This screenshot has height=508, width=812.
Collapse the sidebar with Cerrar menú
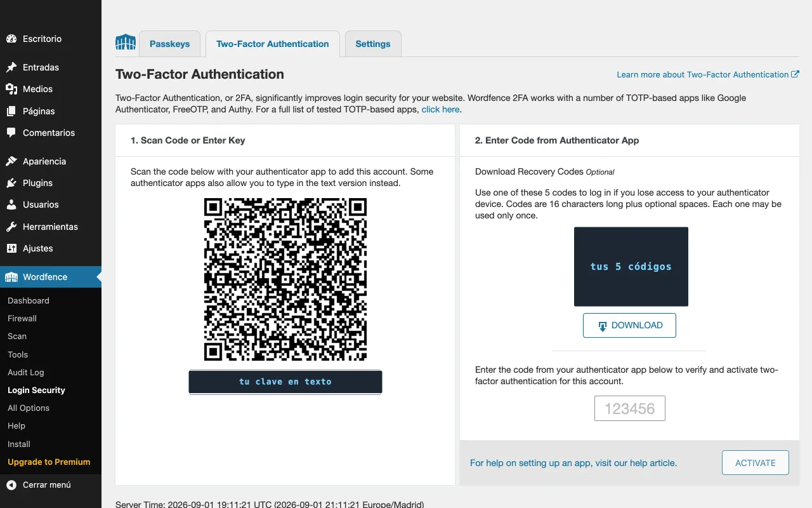(51, 485)
